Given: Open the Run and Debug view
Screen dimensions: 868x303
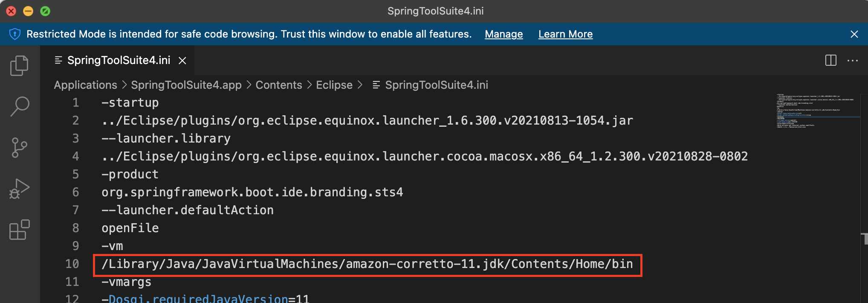Looking at the screenshot, I should click(x=19, y=189).
